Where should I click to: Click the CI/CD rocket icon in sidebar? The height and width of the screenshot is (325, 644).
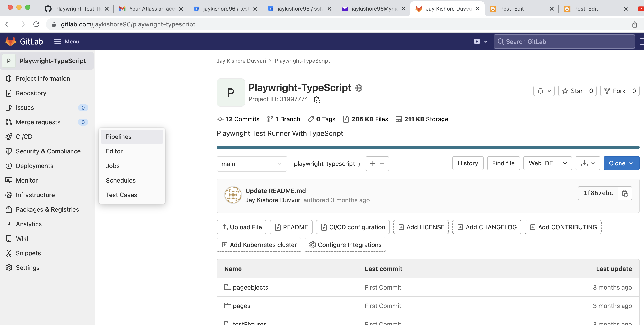[9, 137]
